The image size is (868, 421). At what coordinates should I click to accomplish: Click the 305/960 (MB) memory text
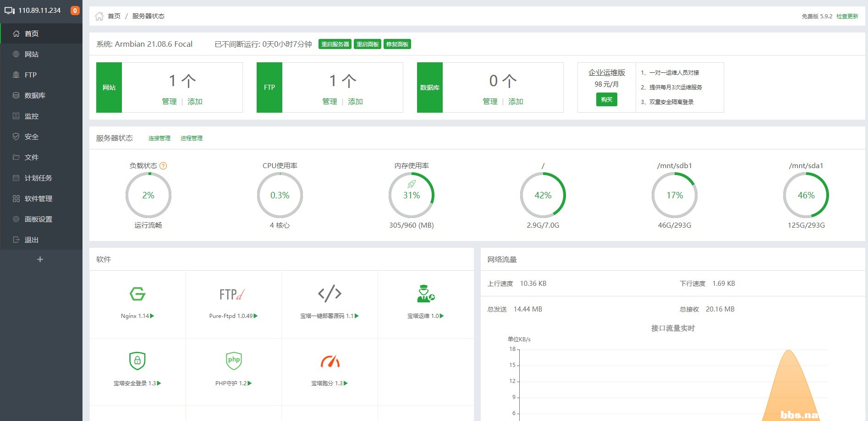pyautogui.click(x=412, y=225)
